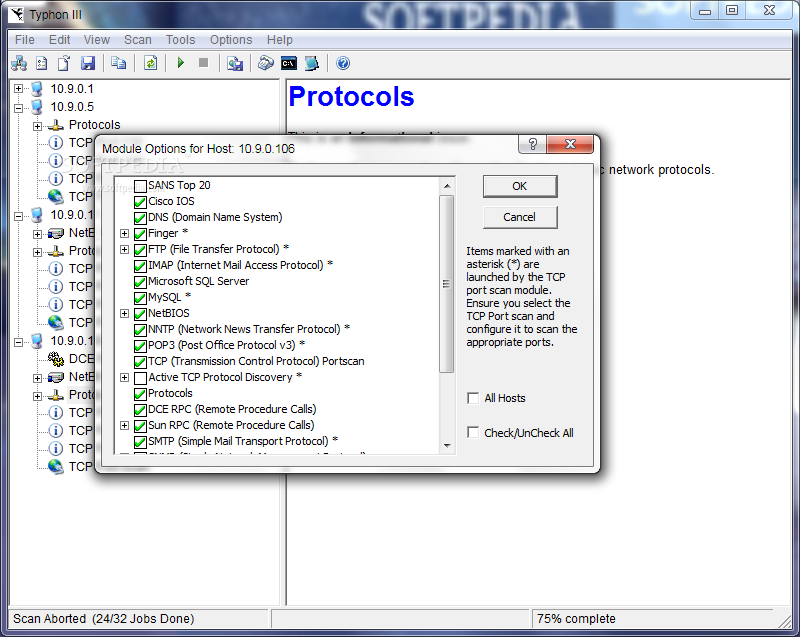Click the blue help question icon

[x=343, y=63]
